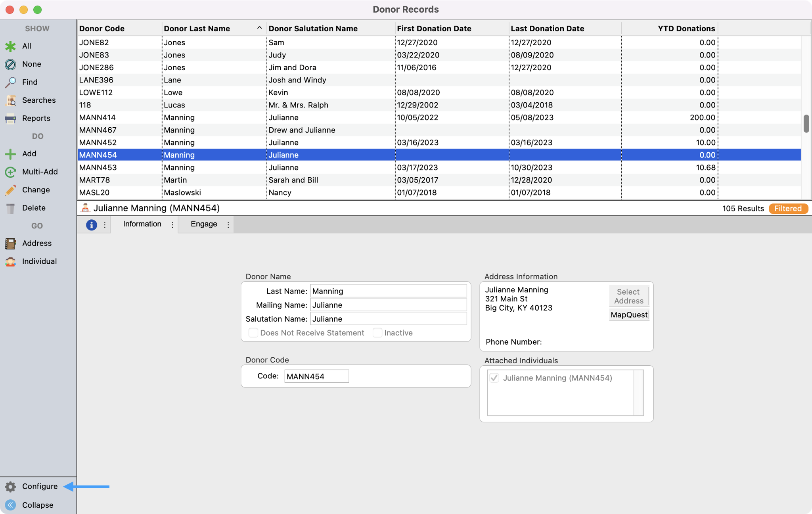The height and width of the screenshot is (514, 812).
Task: Open the Searches list icon
Action: click(x=10, y=100)
